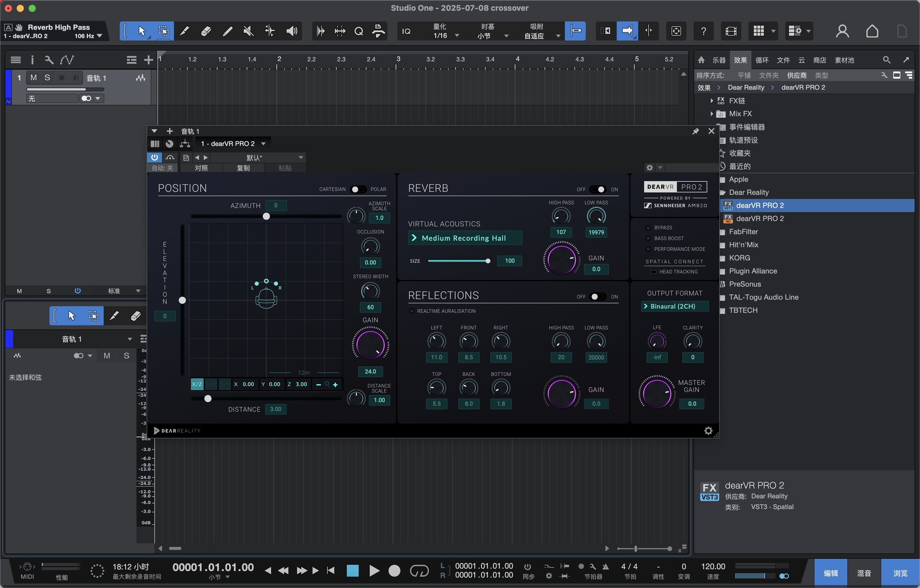Solo track 音轨 1 with S button
Screen dimensions: 920x588
click(x=47, y=78)
